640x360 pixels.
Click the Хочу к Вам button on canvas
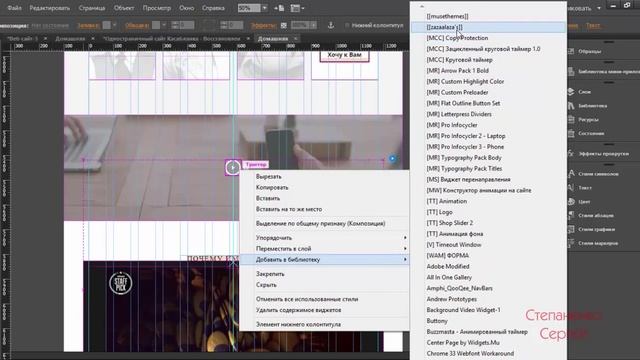(x=344, y=56)
